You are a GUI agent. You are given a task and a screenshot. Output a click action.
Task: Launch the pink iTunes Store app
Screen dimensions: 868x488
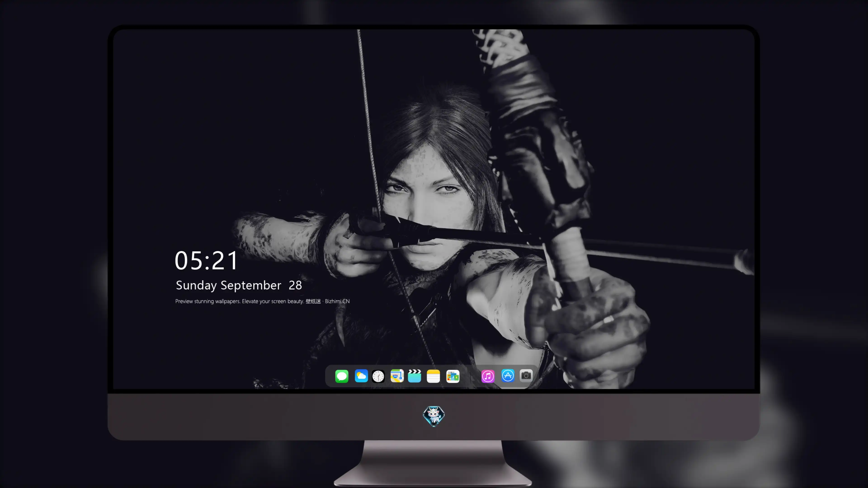click(x=488, y=376)
